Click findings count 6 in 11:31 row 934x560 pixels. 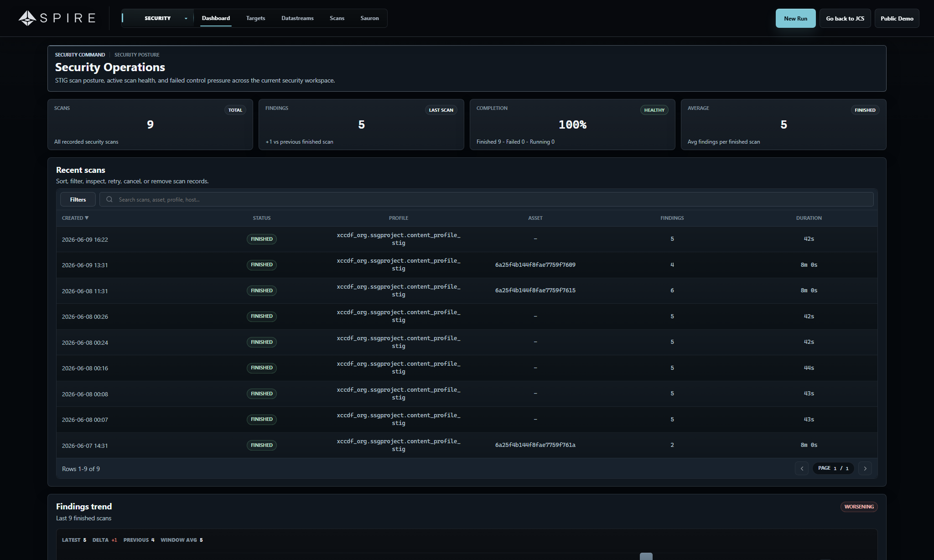[x=672, y=290]
